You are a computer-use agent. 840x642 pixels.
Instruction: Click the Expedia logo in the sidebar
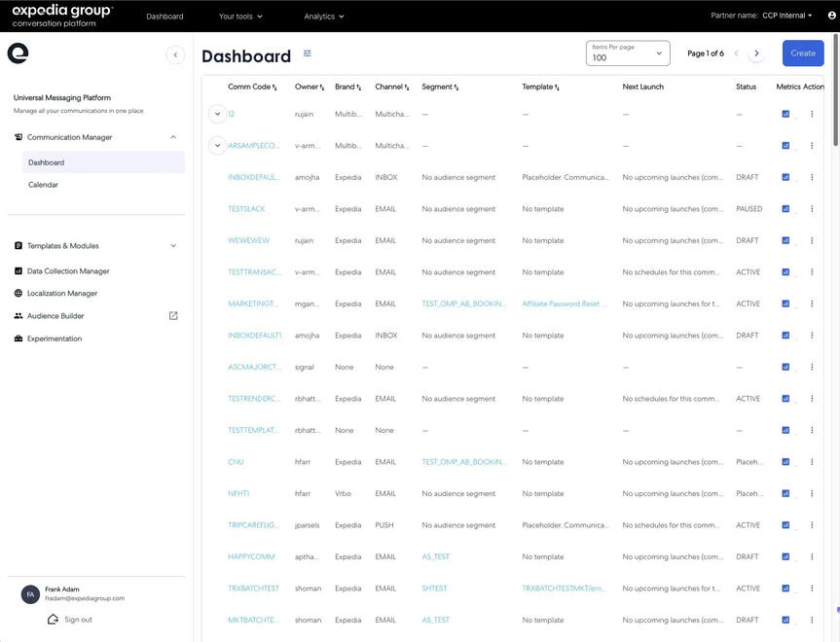pyautogui.click(x=18, y=53)
